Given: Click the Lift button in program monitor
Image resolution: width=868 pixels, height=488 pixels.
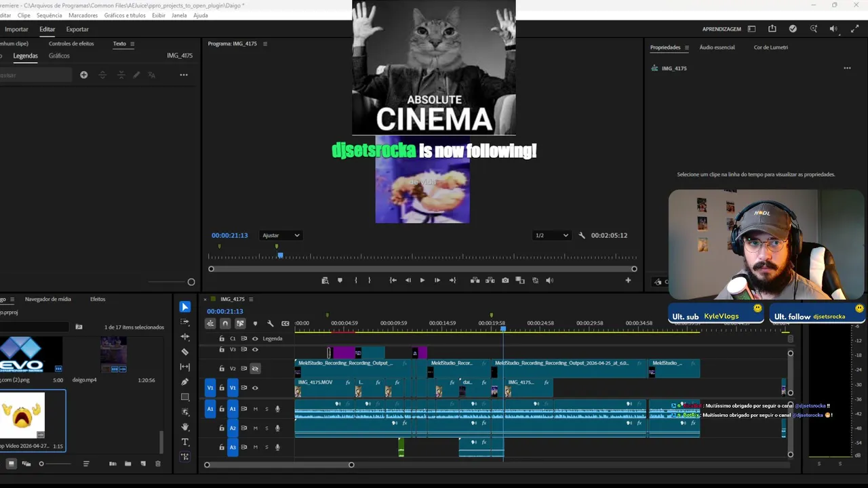Looking at the screenshot, I should [475, 281].
